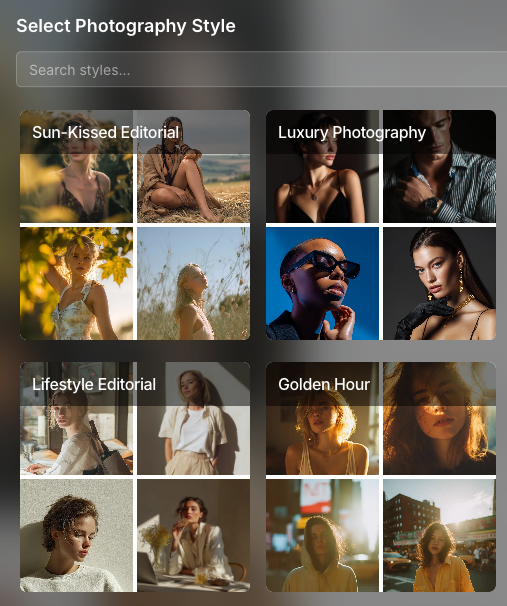Choose the Luxury Photography style card
The image size is (507, 606).
coord(381,225)
